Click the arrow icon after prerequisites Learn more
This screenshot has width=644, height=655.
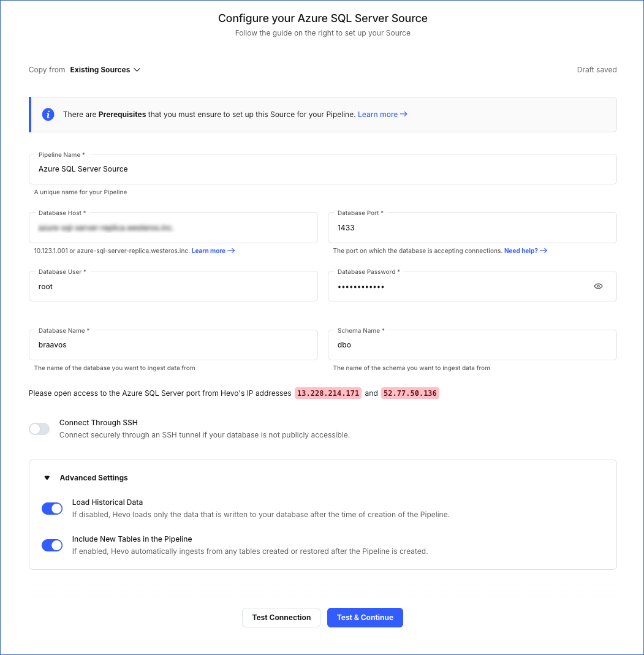click(403, 114)
